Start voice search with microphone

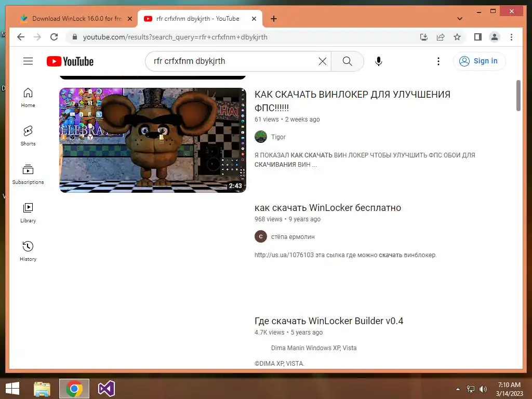pyautogui.click(x=379, y=61)
